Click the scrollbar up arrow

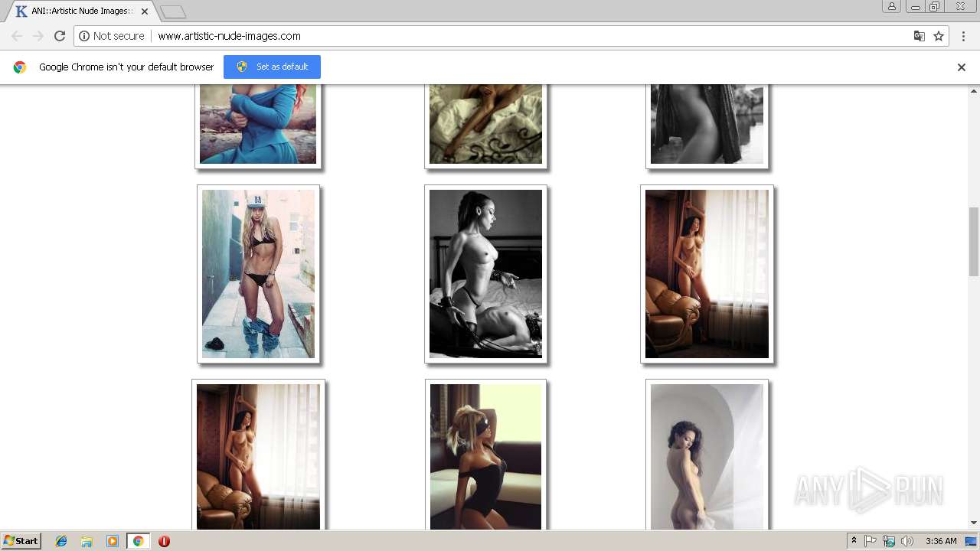[974, 90]
